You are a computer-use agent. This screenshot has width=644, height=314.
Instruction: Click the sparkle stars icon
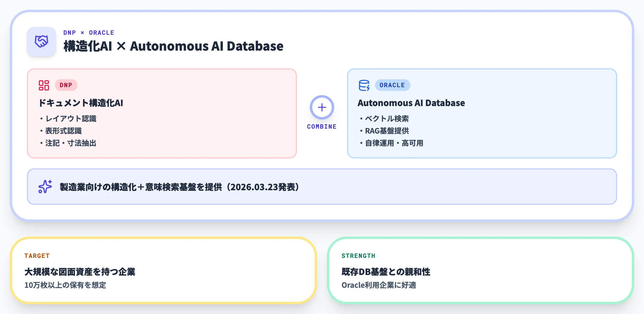pos(45,187)
